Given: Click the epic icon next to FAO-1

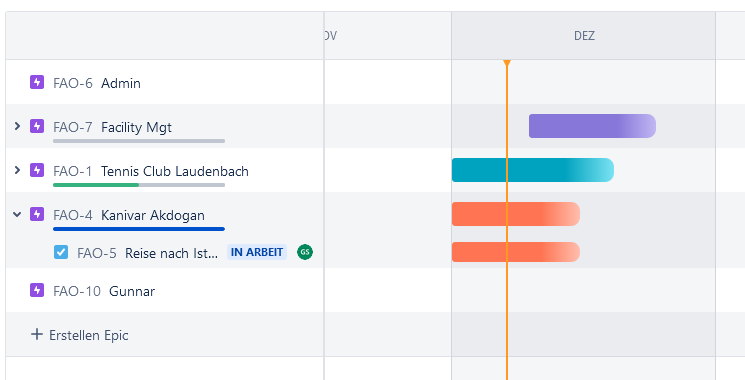Looking at the screenshot, I should (37, 170).
